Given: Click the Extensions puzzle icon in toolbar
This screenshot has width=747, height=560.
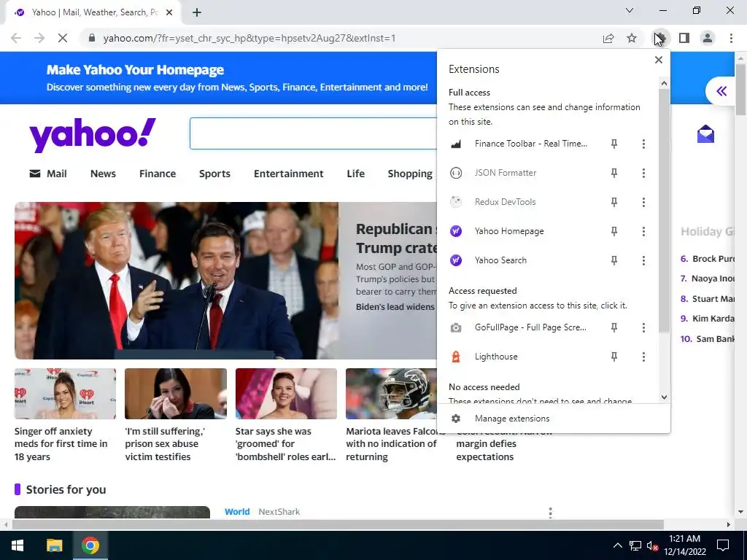Looking at the screenshot, I should (659, 38).
